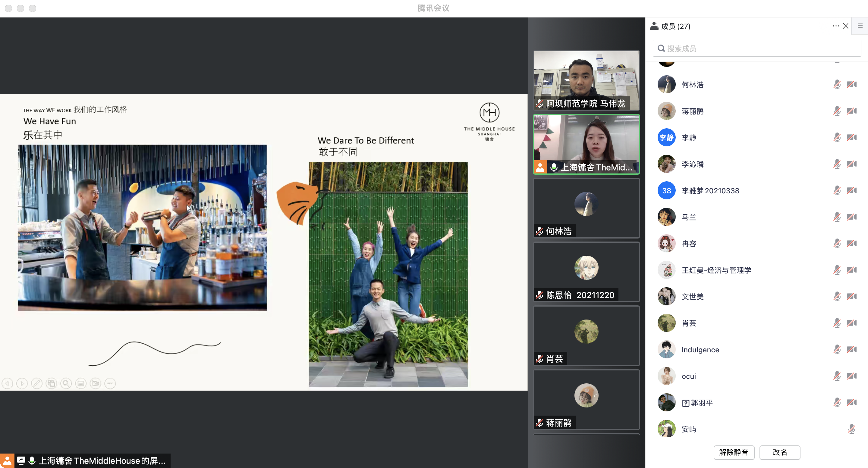Select 蒋丽鹃 participant tile in video strip
This screenshot has height=468, width=868.
(x=586, y=400)
